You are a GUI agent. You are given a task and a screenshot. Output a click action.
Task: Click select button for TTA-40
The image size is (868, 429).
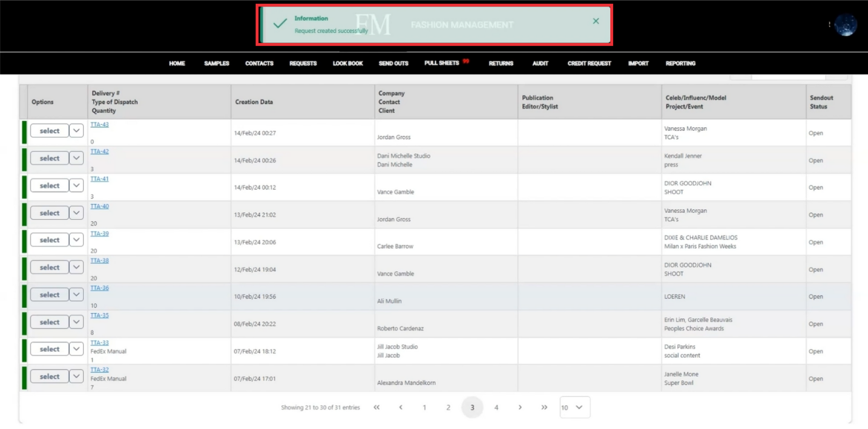pyautogui.click(x=49, y=213)
